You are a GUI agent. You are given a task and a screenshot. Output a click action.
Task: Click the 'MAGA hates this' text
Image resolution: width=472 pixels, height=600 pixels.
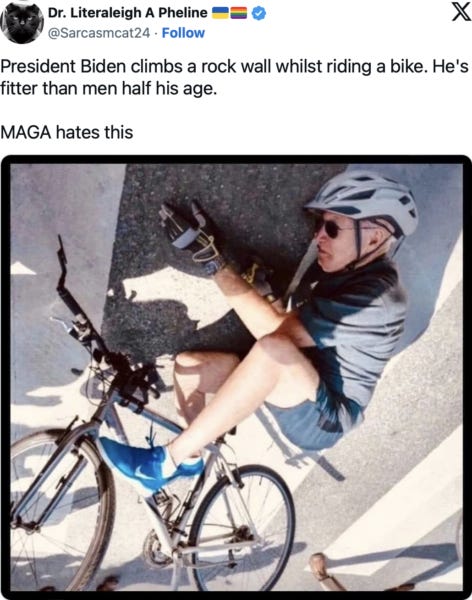[x=67, y=132]
